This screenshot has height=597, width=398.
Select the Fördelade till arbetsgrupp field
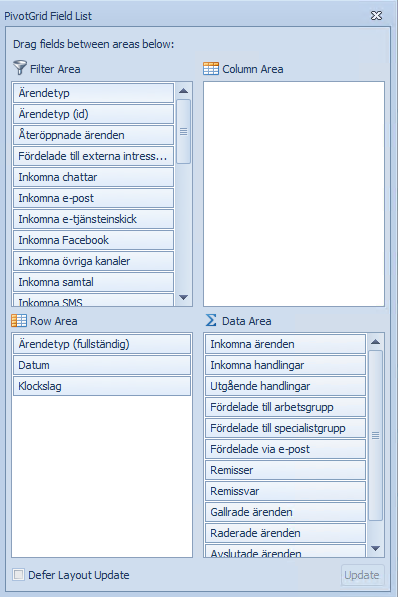tap(285, 407)
